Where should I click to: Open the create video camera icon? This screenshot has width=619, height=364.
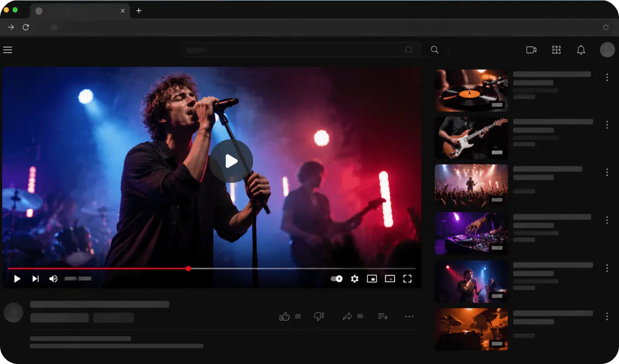[531, 50]
